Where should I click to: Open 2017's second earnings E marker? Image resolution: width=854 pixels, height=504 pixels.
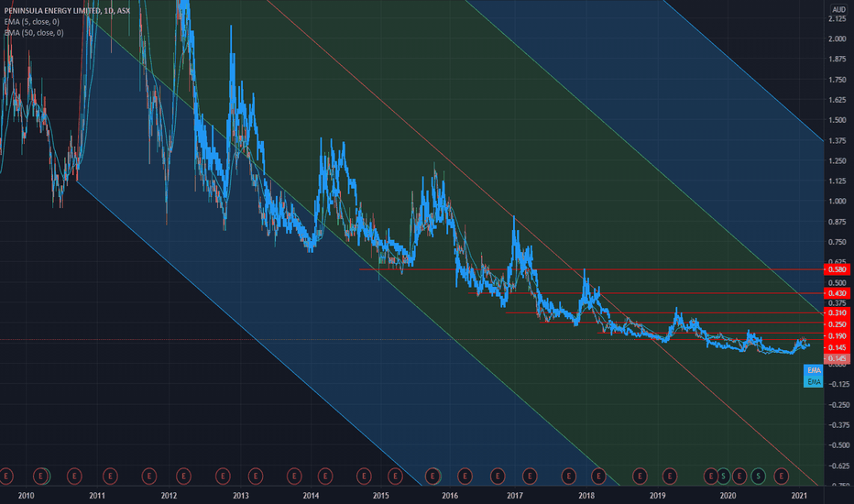pyautogui.click(x=569, y=477)
